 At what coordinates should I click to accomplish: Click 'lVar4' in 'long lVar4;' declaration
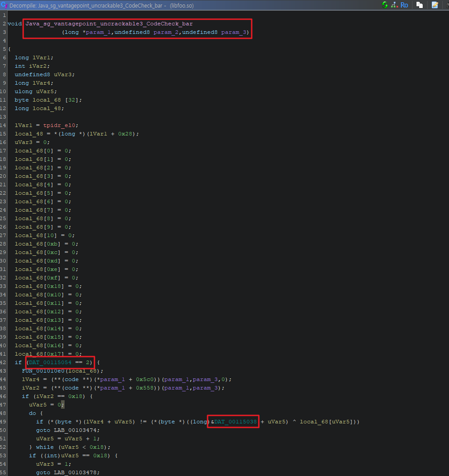coord(41,83)
